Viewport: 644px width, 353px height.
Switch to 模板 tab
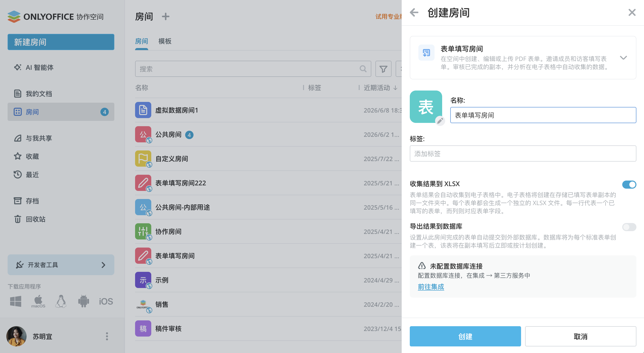pyautogui.click(x=165, y=41)
